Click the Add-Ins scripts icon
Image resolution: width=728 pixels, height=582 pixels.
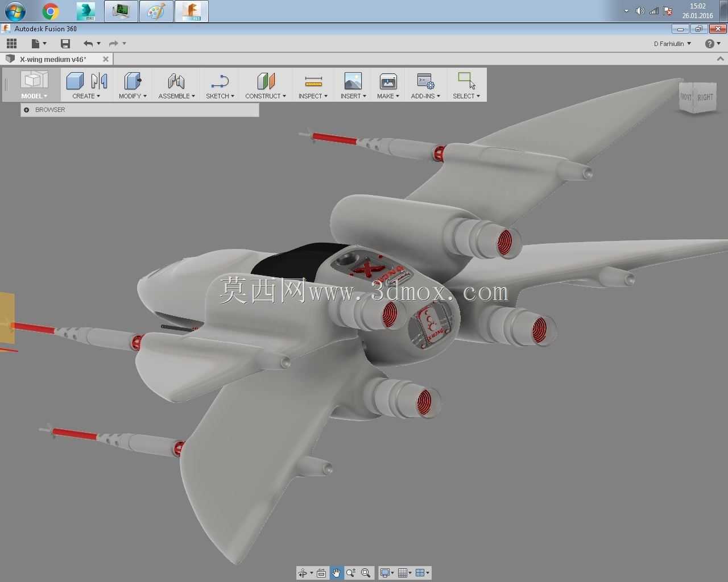click(x=425, y=81)
